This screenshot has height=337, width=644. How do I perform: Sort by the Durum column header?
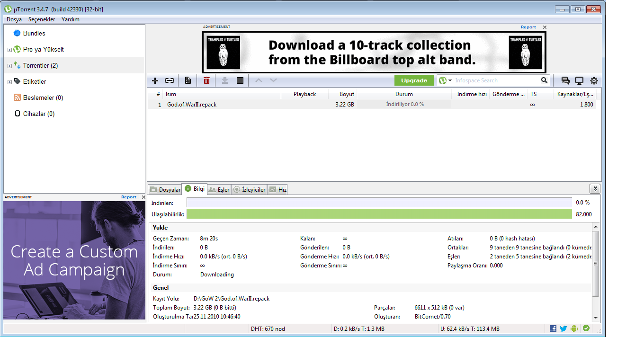[404, 94]
